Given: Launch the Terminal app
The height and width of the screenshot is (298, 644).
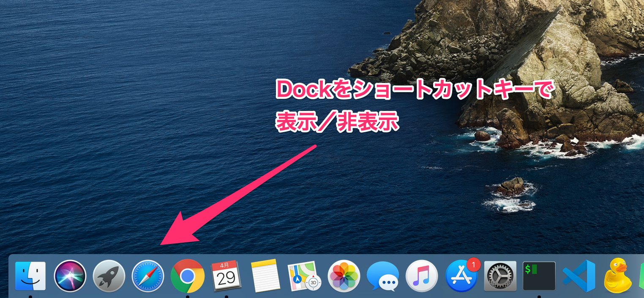Looking at the screenshot, I should [539, 276].
